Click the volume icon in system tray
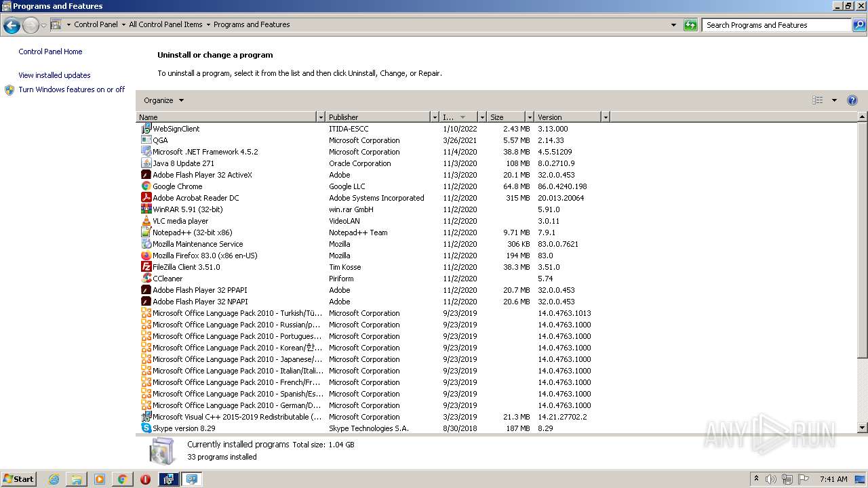Screen dimensions: 868x488 [x=771, y=479]
